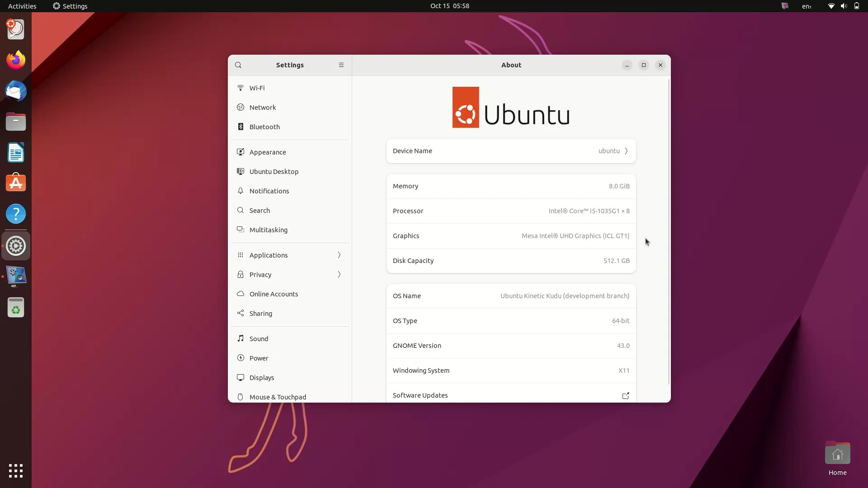Enable Notifications settings toggle

pos(269,190)
